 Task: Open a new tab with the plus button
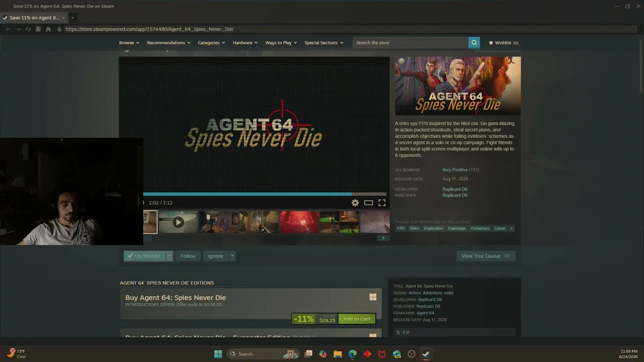coord(72,18)
